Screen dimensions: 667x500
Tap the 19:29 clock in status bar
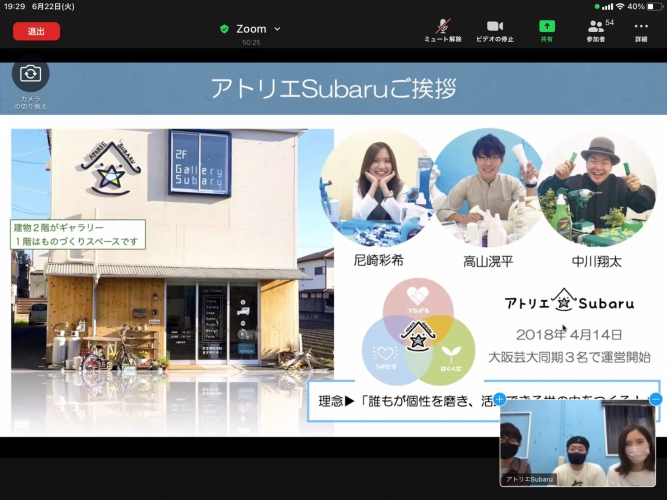(14, 6)
